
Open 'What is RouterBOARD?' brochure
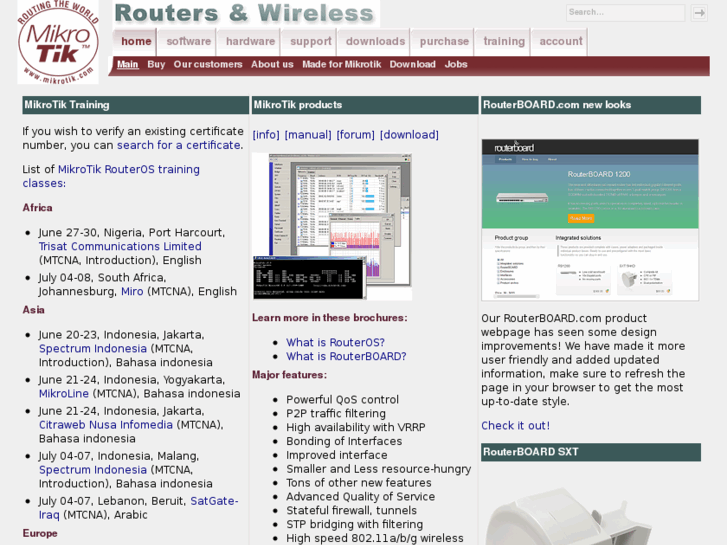tap(346, 356)
